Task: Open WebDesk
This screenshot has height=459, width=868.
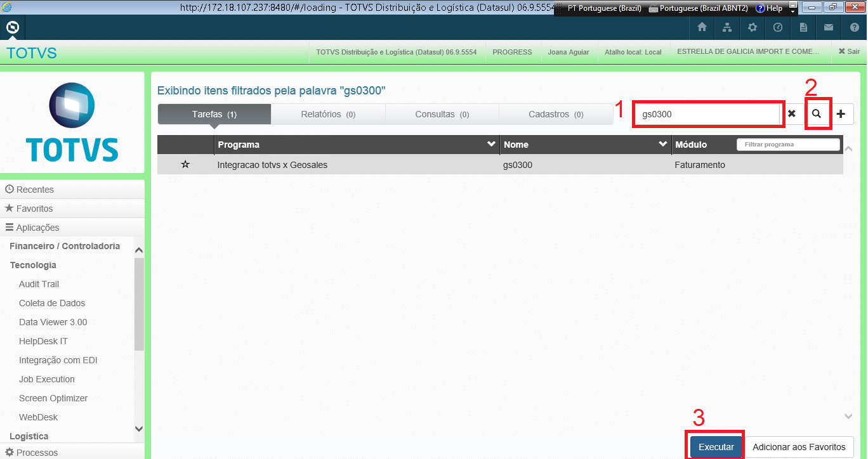Action: tap(38, 417)
